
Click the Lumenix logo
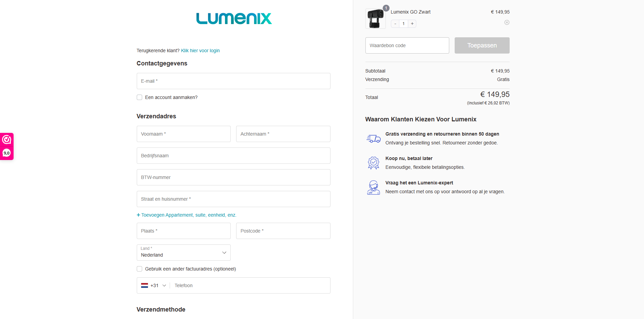click(234, 19)
